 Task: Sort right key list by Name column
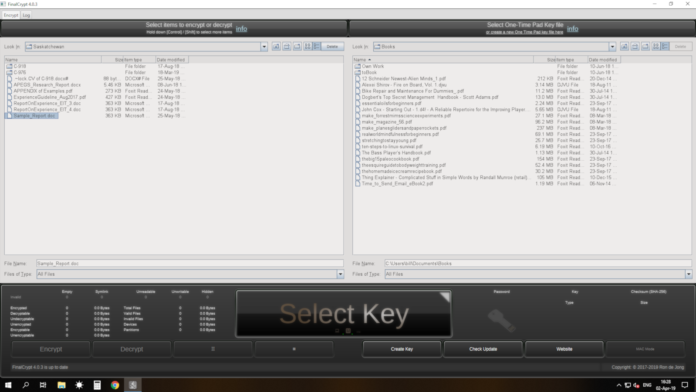tap(443, 59)
